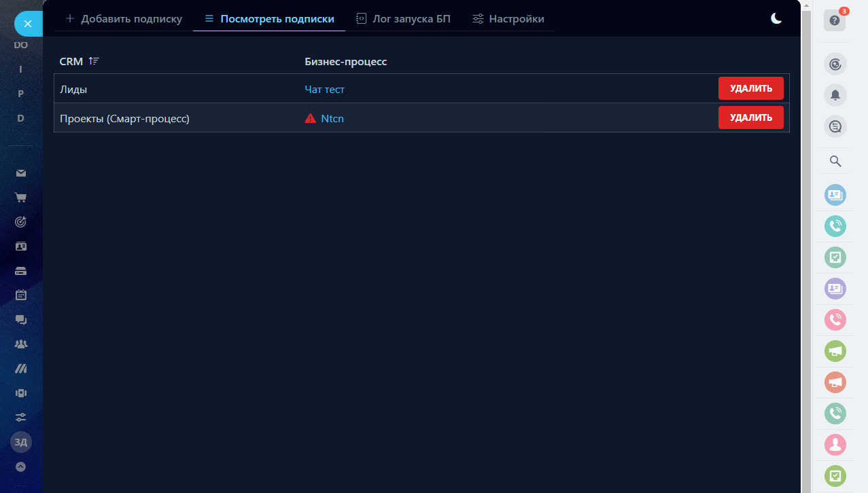The width and height of the screenshot is (868, 493).
Task: Open notifications via the bell icon
Action: coord(835,95)
